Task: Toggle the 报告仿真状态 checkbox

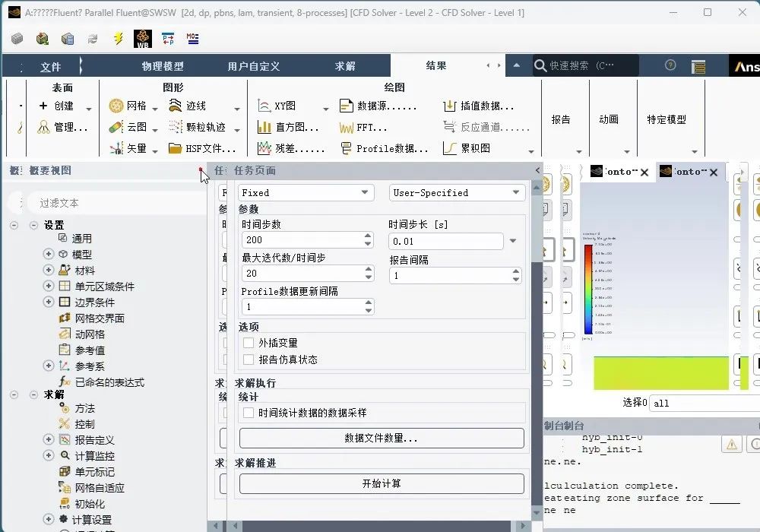Action: coord(249,359)
